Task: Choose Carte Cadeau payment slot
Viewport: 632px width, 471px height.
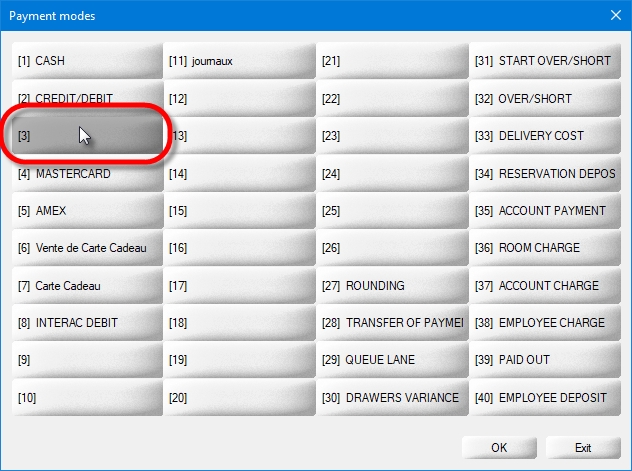Action: click(x=87, y=286)
